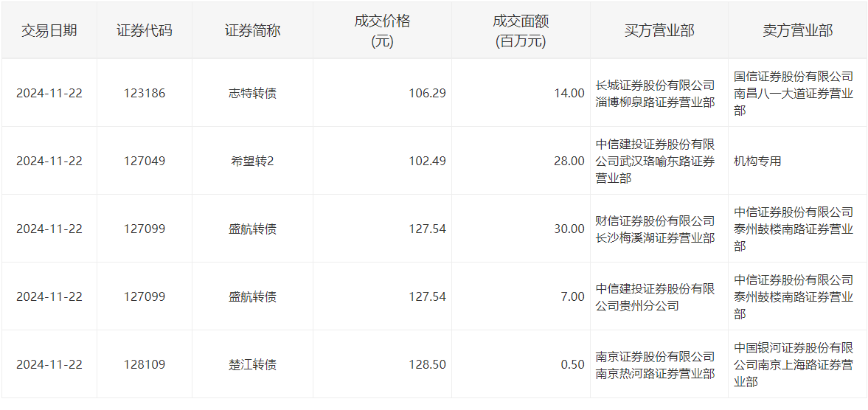The image size is (868, 410).
Task: Open 希望转2 security name
Action: [x=252, y=161]
